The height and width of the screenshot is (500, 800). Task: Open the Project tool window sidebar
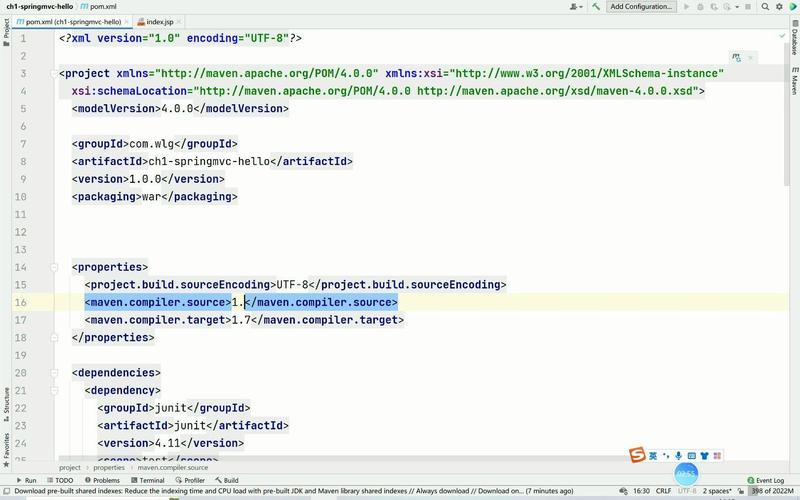pyautogui.click(x=6, y=32)
